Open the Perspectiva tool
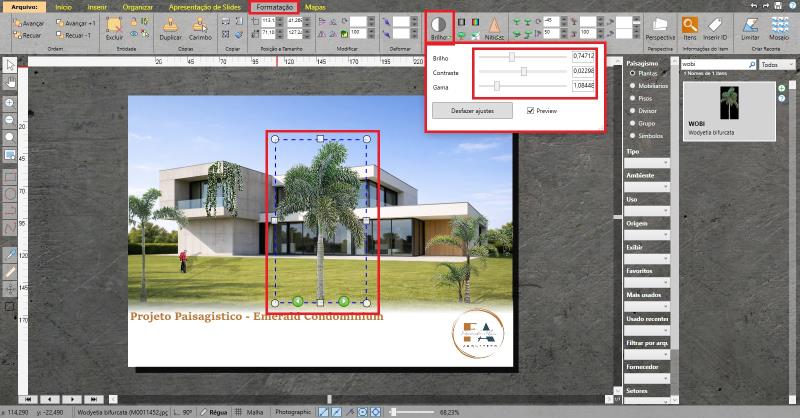800x418 pixels. point(659,25)
